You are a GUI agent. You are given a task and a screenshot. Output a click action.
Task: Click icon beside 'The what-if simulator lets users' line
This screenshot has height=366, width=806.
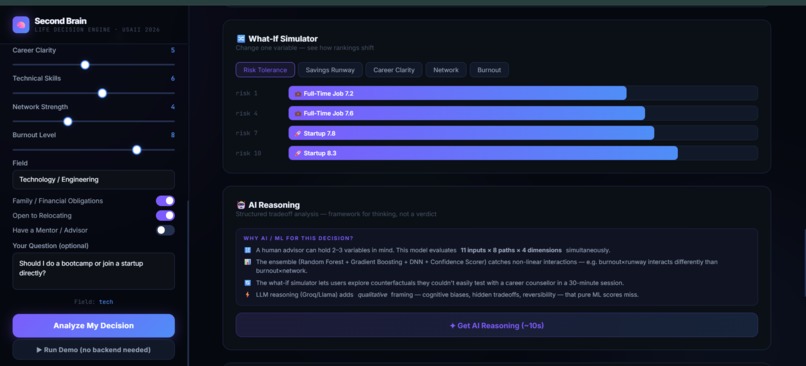(x=247, y=283)
